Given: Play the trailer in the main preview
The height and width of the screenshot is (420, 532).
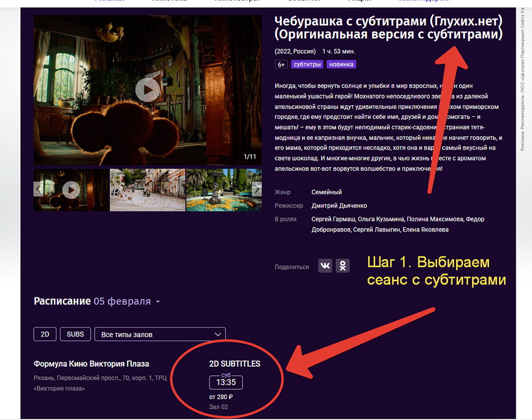Looking at the screenshot, I should [147, 90].
